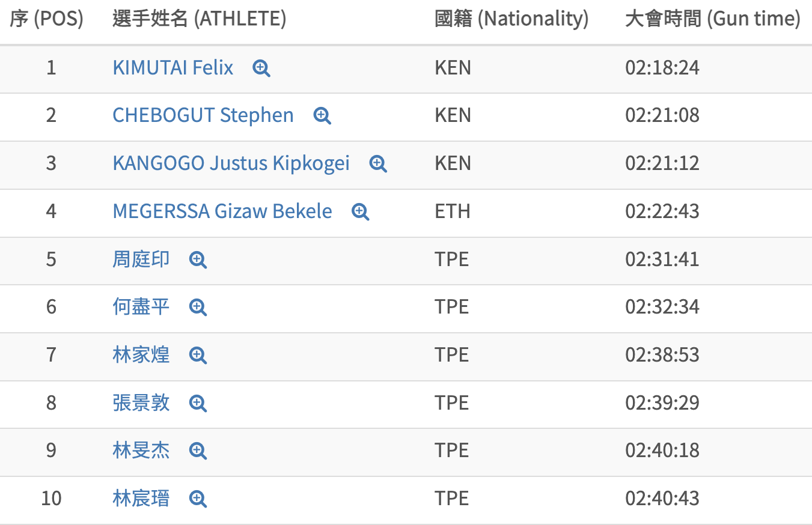Click zoom icon beside 林家煌
812x525 pixels.
(x=198, y=355)
